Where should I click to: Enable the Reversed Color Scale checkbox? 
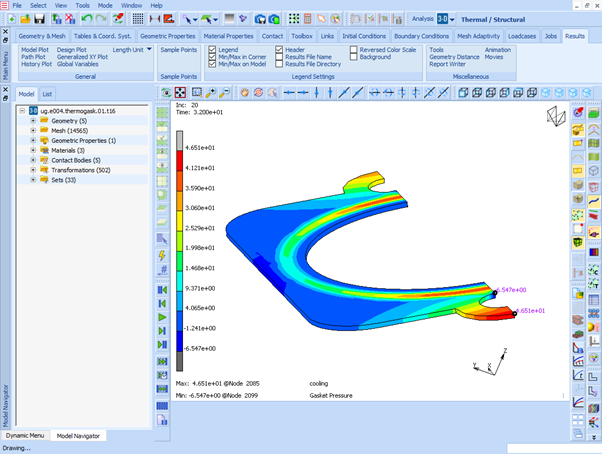pos(354,49)
